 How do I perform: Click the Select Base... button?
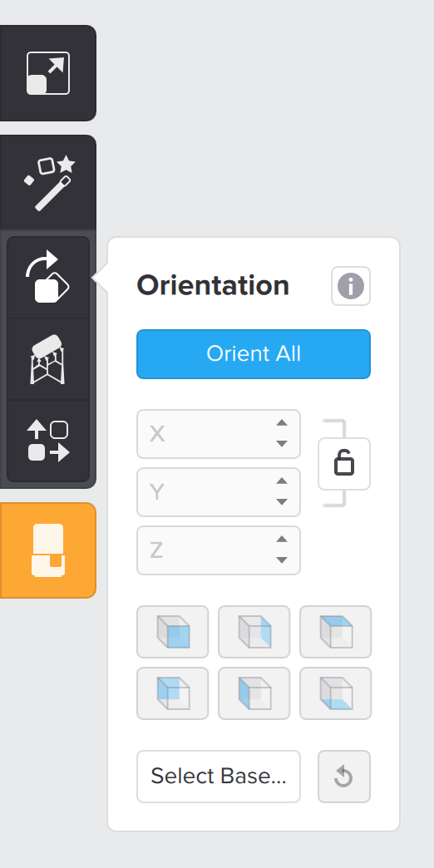(x=219, y=776)
